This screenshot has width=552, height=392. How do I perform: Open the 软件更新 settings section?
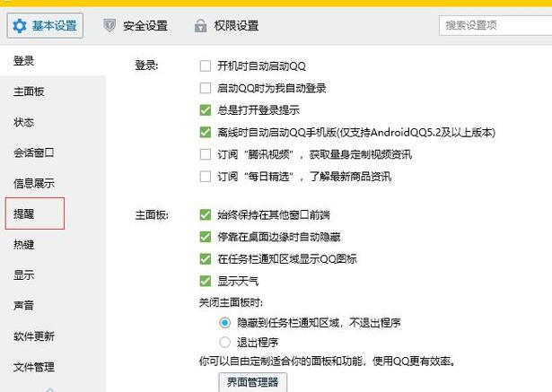tap(53, 336)
